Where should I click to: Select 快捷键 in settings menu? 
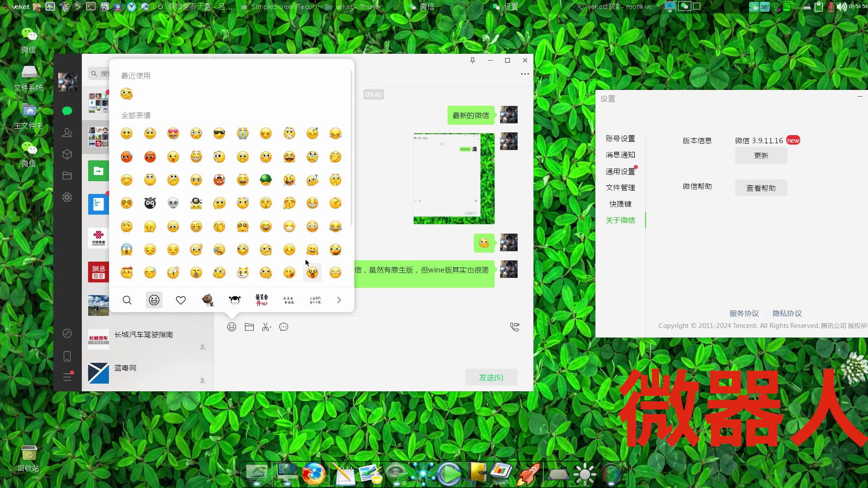point(621,204)
